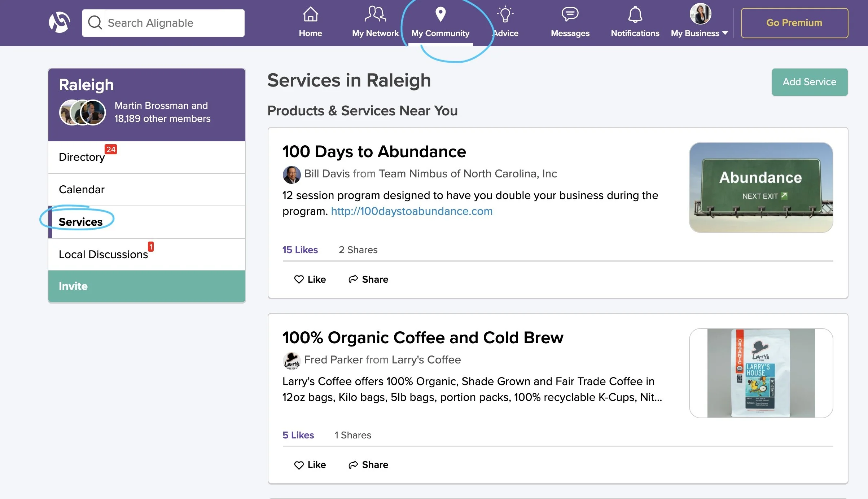
Task: Like the 100 Days to Abundance post
Action: (310, 279)
